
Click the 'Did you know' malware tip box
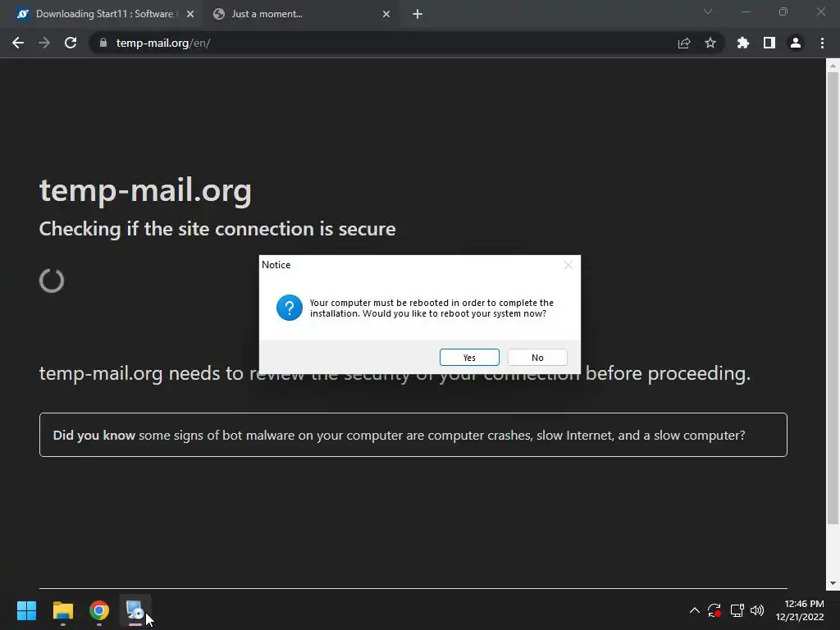pos(413,435)
